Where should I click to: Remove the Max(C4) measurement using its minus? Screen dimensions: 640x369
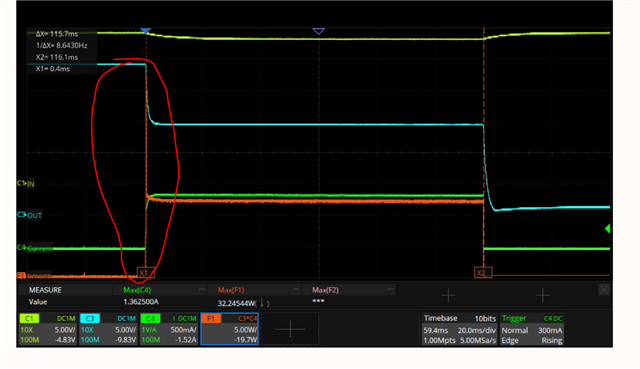201,289
